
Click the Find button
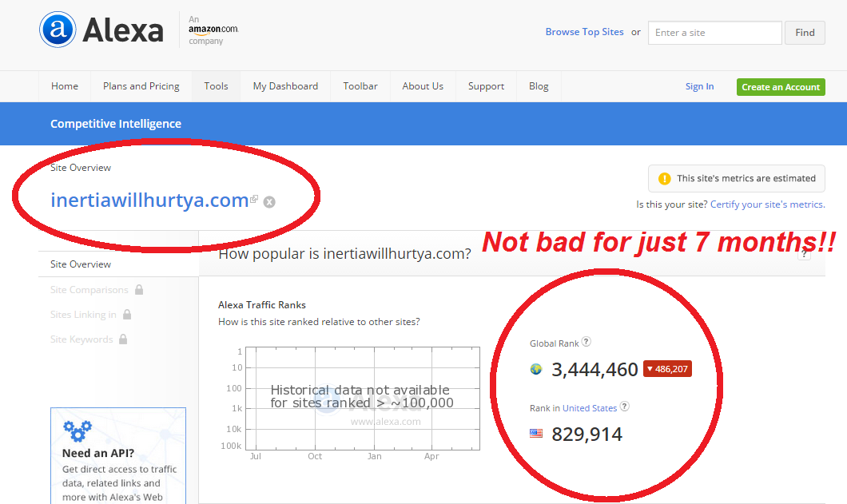[x=805, y=33]
